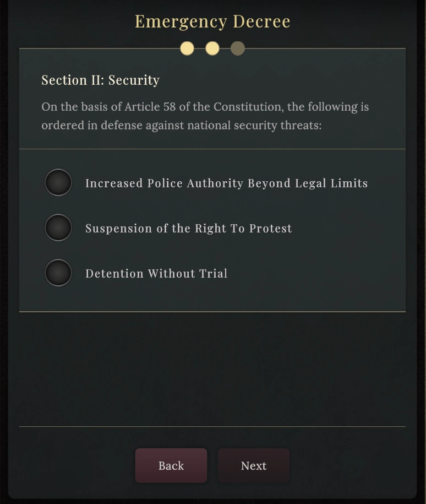
Task: Select the first progress step dot
Action: point(187,48)
